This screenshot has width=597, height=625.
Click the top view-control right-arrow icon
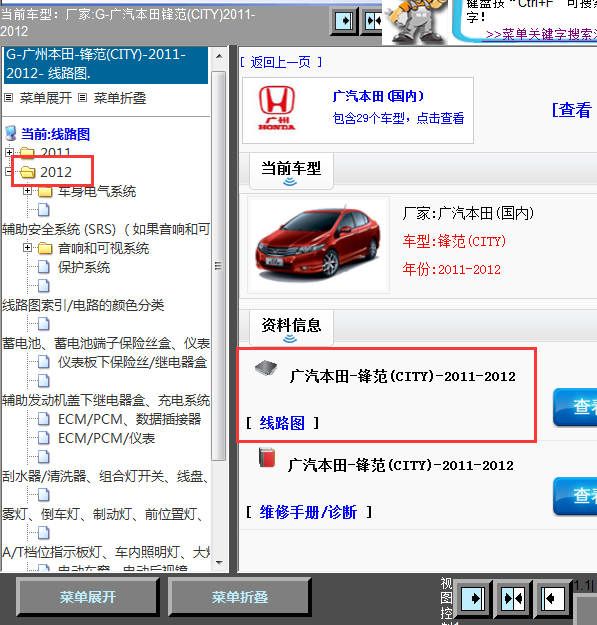click(x=345, y=21)
